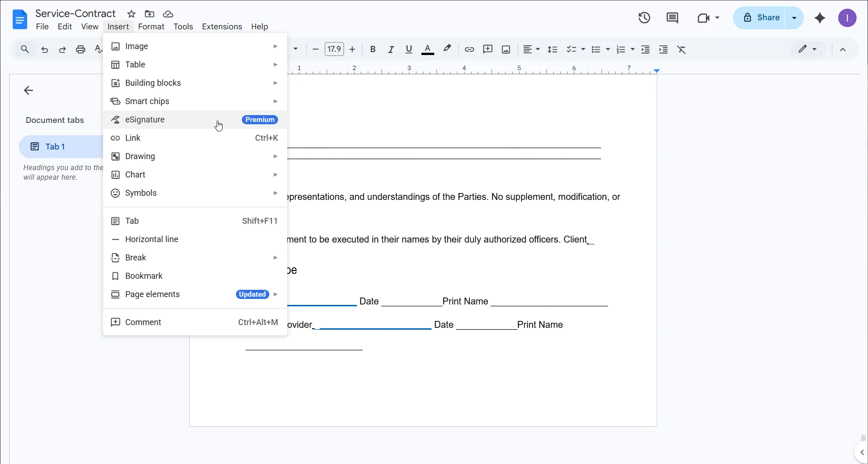The image size is (868, 464).
Task: Click the font size field 17.9
Action: coord(334,49)
